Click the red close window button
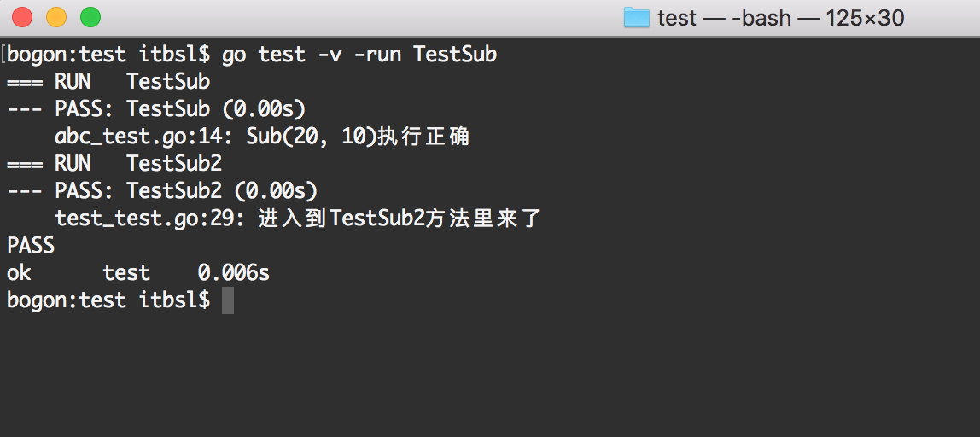The height and width of the screenshot is (437, 980). click(x=22, y=17)
